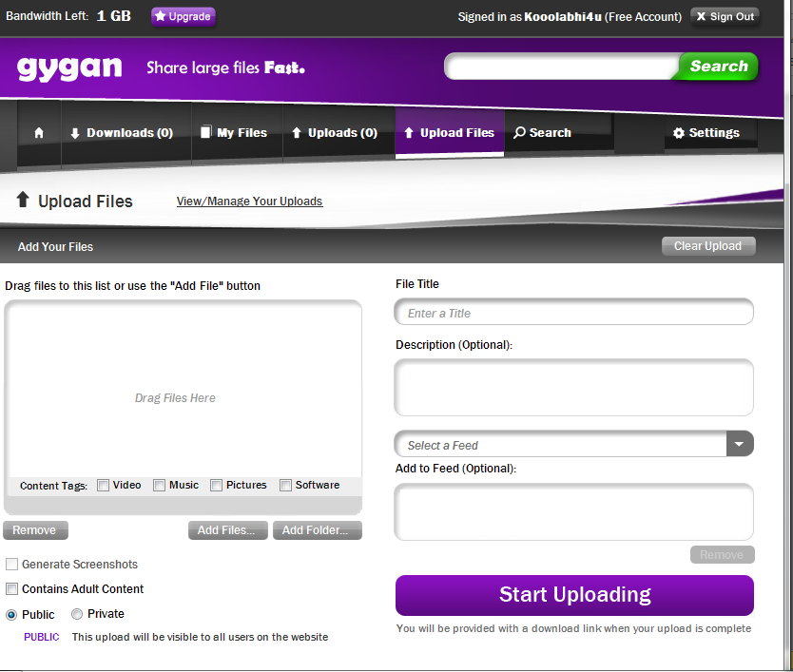This screenshot has height=672, width=793.
Task: Click the Share large files Fast tagline
Action: click(225, 67)
